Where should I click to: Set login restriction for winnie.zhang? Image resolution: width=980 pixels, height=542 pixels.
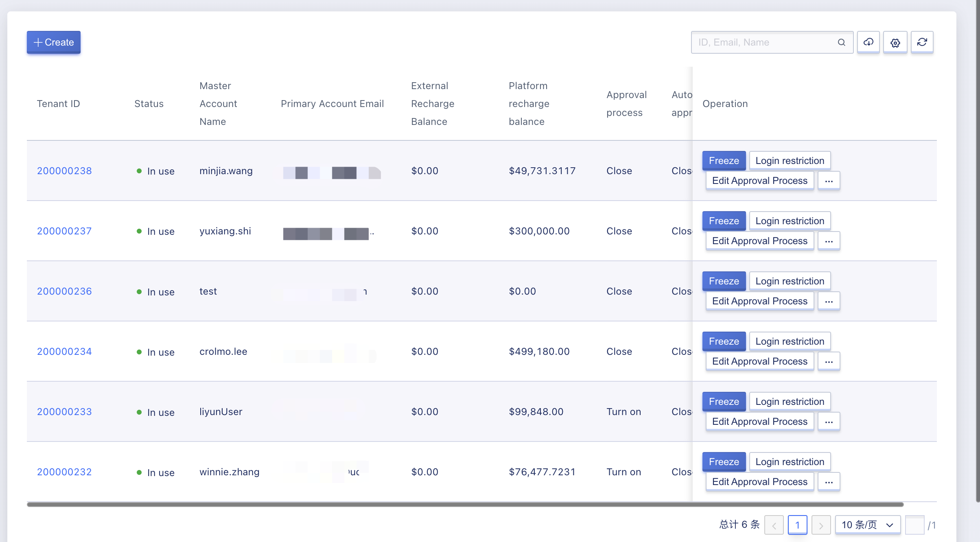coord(790,462)
